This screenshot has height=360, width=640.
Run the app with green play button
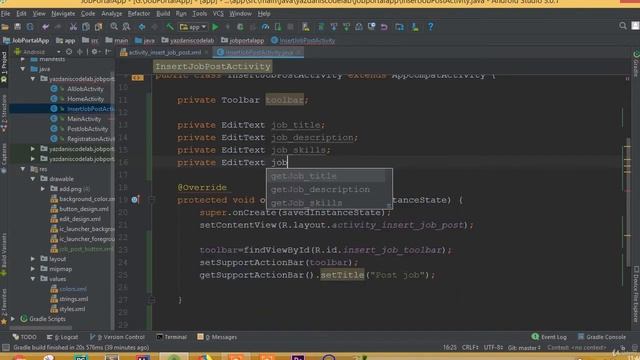[x=215, y=27]
